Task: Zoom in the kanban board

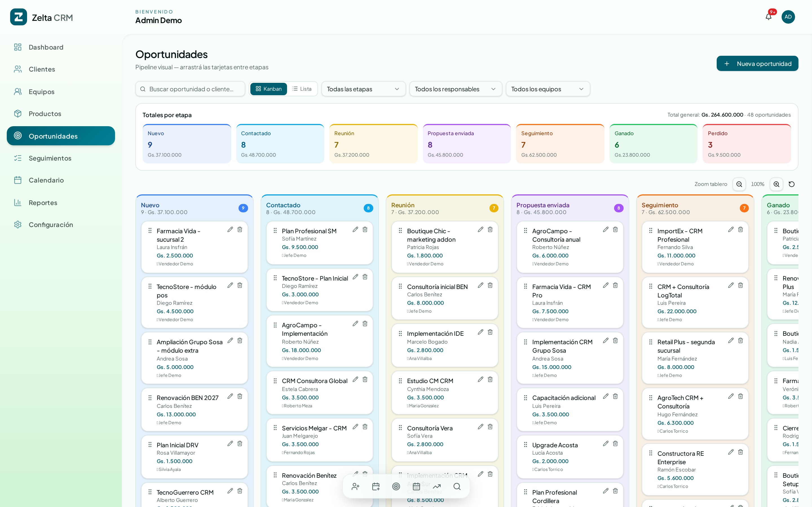Action: click(776, 184)
